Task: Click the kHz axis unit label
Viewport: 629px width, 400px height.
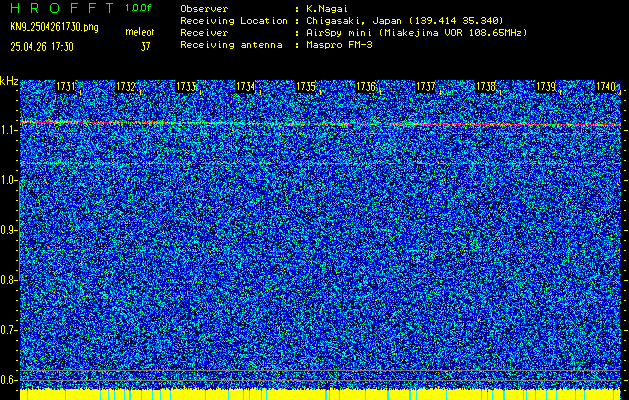Action: [x=9, y=82]
